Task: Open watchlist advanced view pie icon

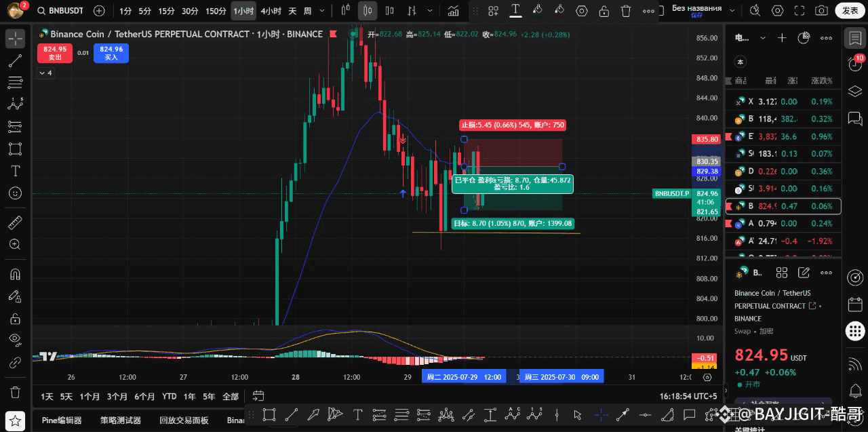Action: click(804, 39)
